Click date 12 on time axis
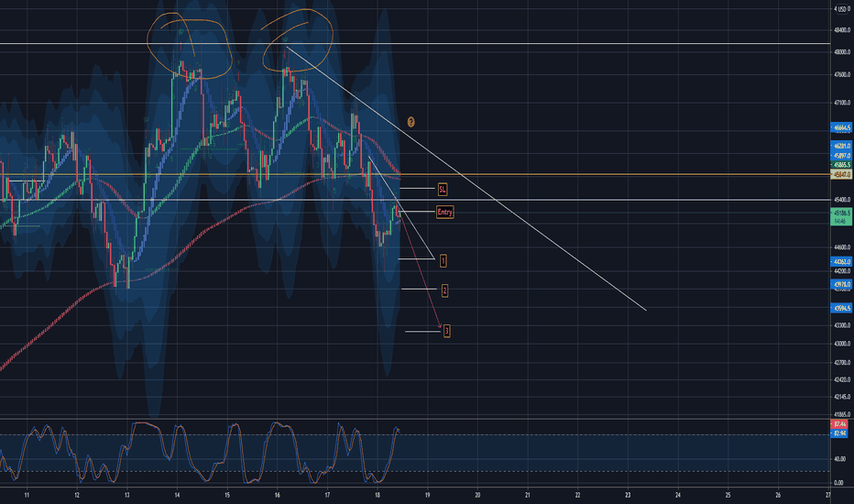Image resolution: width=854 pixels, height=504 pixels. (77, 495)
